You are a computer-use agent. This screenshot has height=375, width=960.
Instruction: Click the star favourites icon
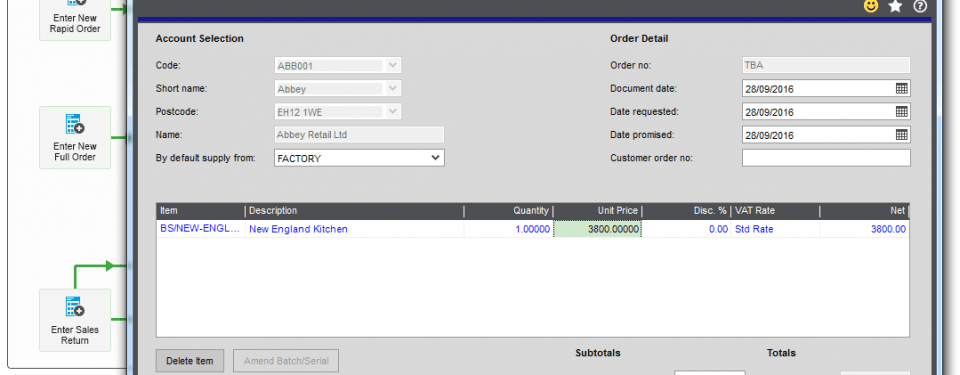point(895,6)
